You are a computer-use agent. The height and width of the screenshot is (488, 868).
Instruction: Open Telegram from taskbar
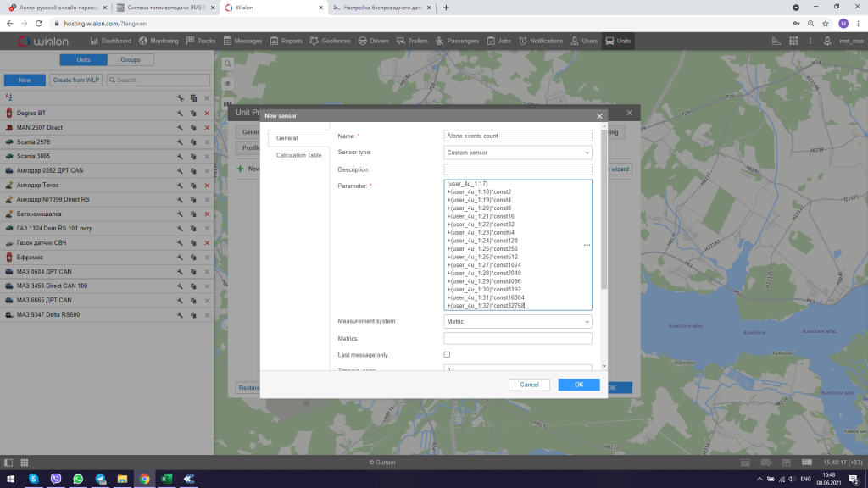(x=100, y=479)
